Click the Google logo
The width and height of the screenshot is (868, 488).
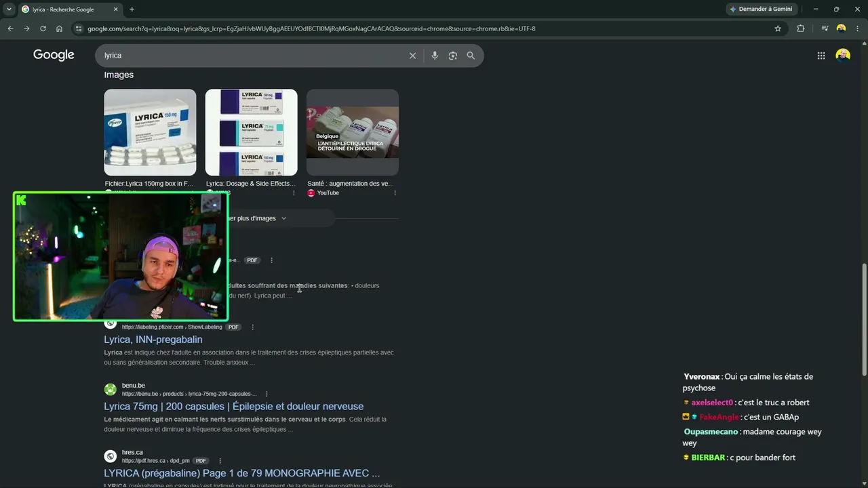point(54,55)
